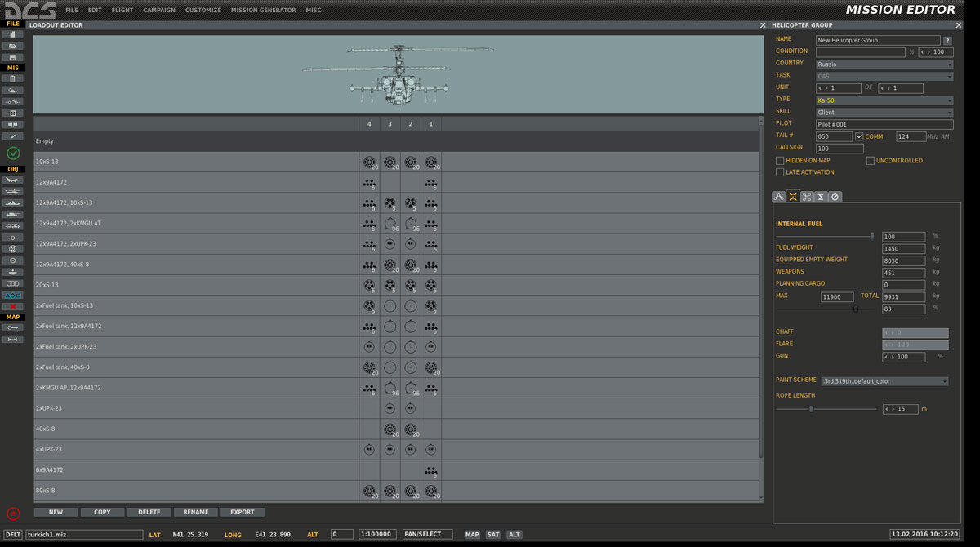Expand the Type dropdown showing Ka-50
980x547 pixels.
coord(884,100)
